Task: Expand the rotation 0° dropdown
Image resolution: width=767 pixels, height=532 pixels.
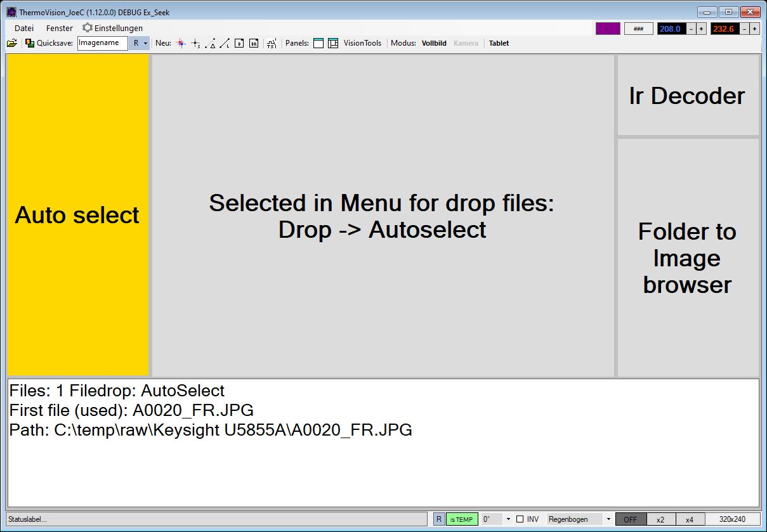Action: (x=508, y=519)
